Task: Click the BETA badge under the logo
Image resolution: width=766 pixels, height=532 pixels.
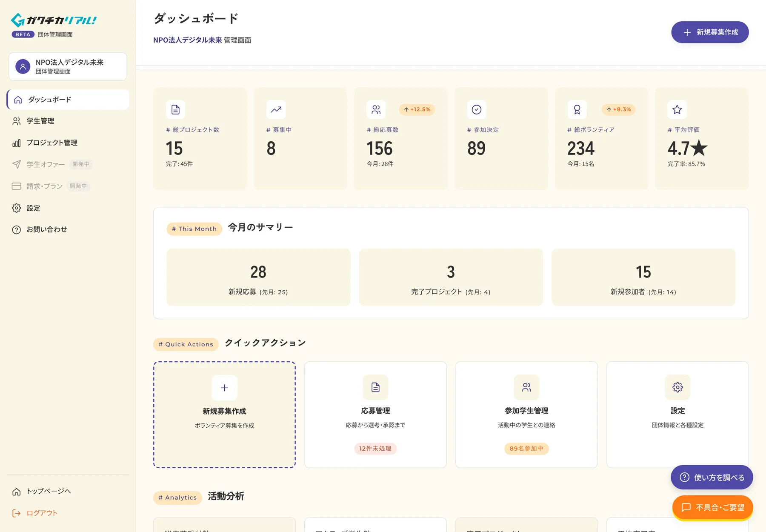Action: (x=23, y=34)
